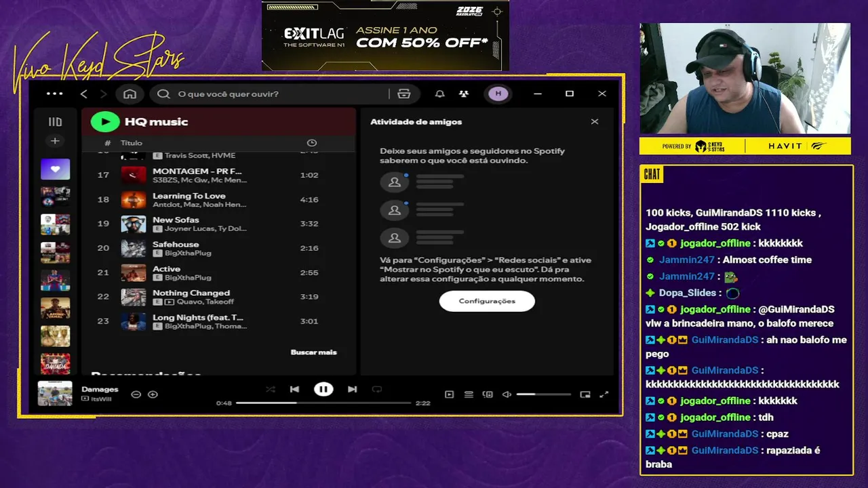Click New Sofas album cover thumbnail
The image size is (868, 488).
[x=134, y=224]
